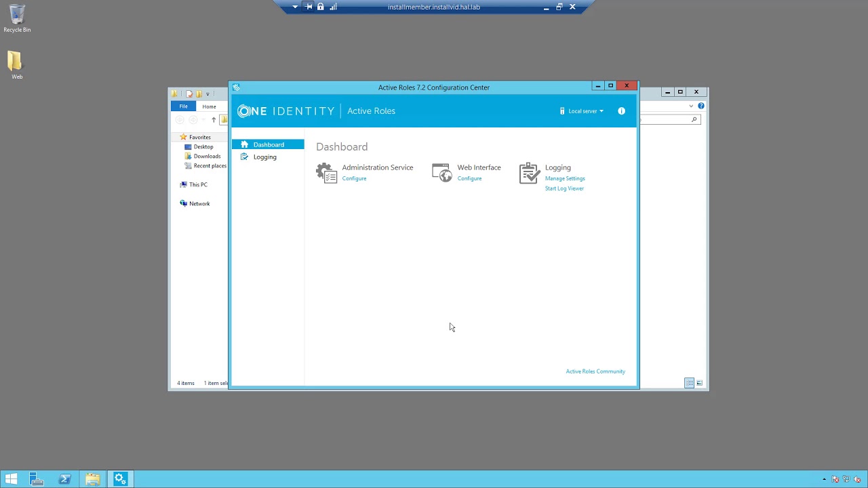Screen dimensions: 868x488
Task: Click the Dashboard home icon in sidebar
Action: tap(245, 144)
